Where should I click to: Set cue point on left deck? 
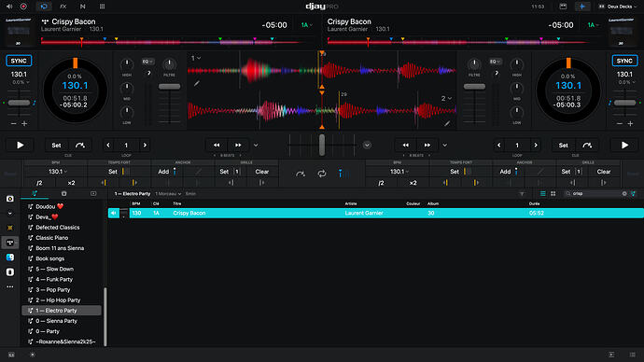56,145
